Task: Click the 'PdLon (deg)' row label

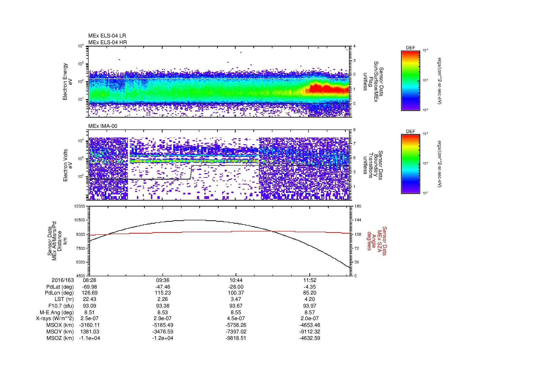Action: coord(59,293)
